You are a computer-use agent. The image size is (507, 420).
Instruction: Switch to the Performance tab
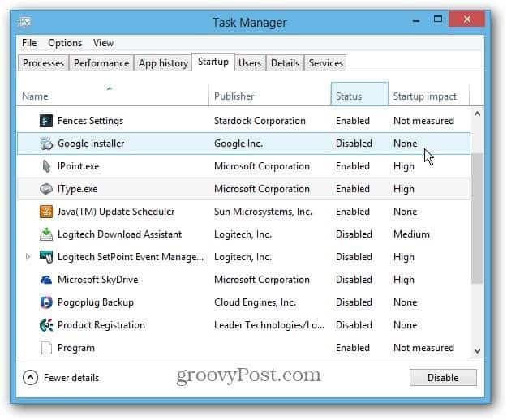pos(101,63)
